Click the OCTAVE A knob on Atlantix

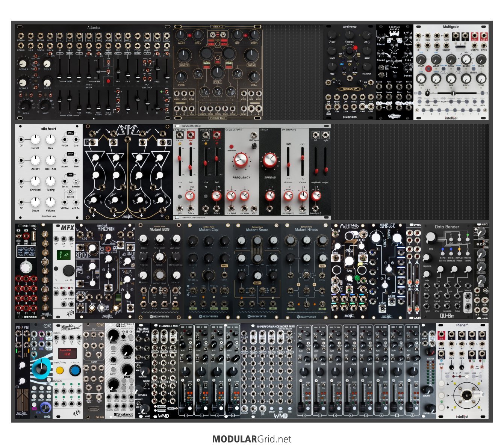tap(23, 64)
